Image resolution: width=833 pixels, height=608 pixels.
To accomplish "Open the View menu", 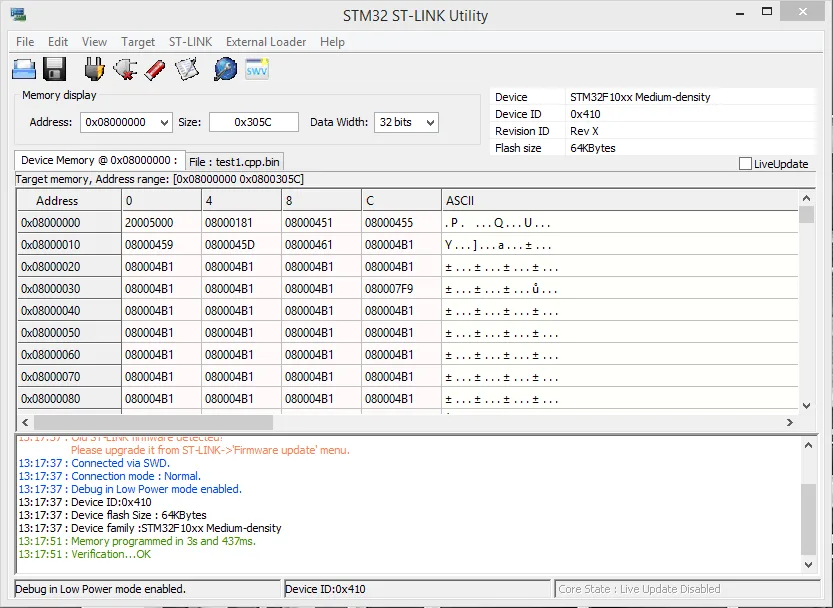I will 94,42.
